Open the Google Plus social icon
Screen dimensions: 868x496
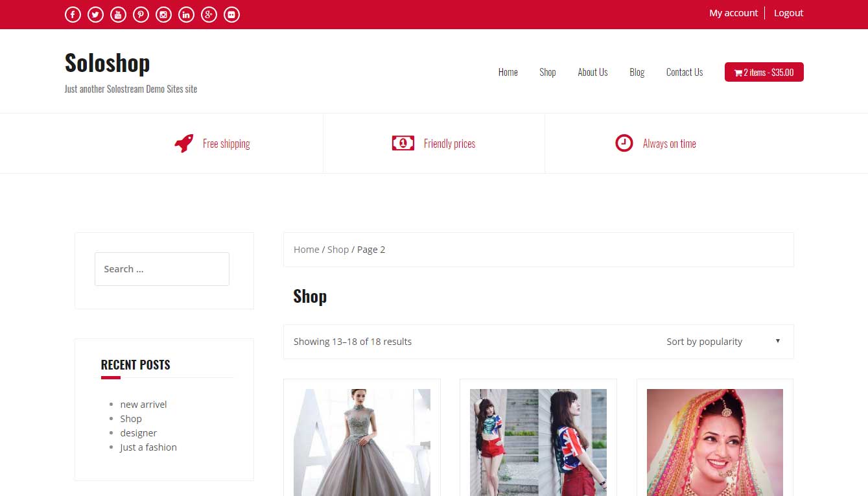point(209,14)
